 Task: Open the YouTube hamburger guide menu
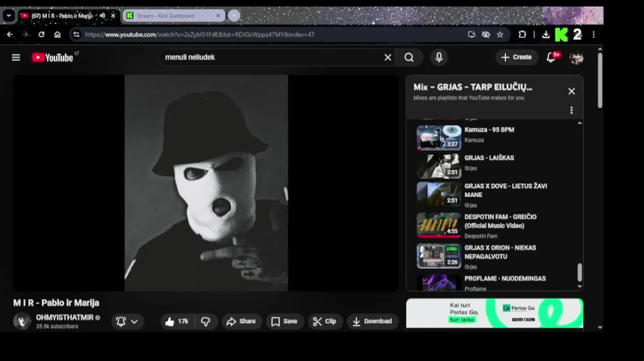pyautogui.click(x=16, y=58)
